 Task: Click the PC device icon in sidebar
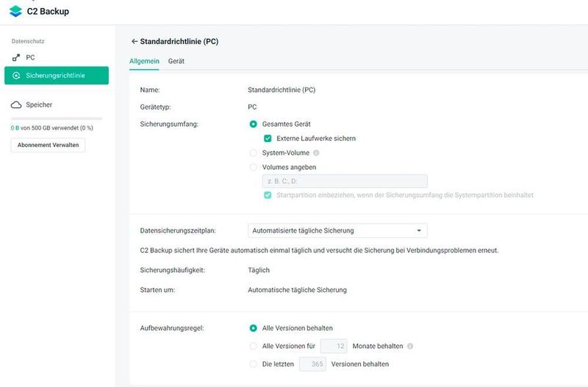(16, 57)
